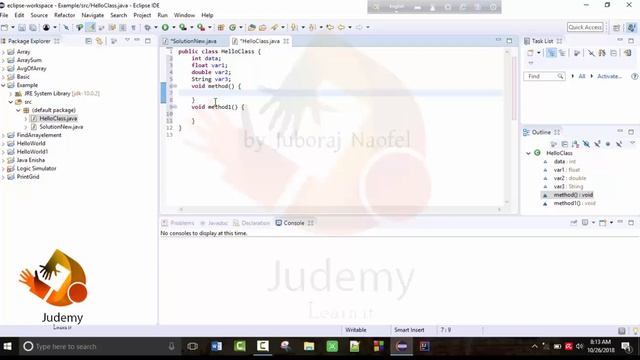Click the External Tools run icon
The image size is (640, 360).
tap(201, 27)
